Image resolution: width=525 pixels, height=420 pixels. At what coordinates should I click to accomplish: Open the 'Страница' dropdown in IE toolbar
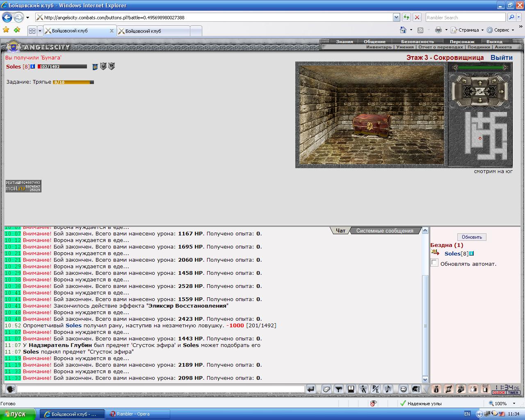468,30
